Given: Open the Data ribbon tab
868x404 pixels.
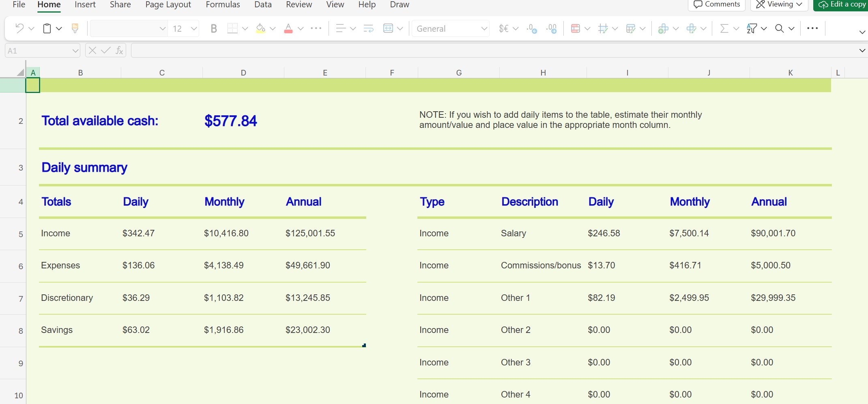Looking at the screenshot, I should tap(262, 4).
